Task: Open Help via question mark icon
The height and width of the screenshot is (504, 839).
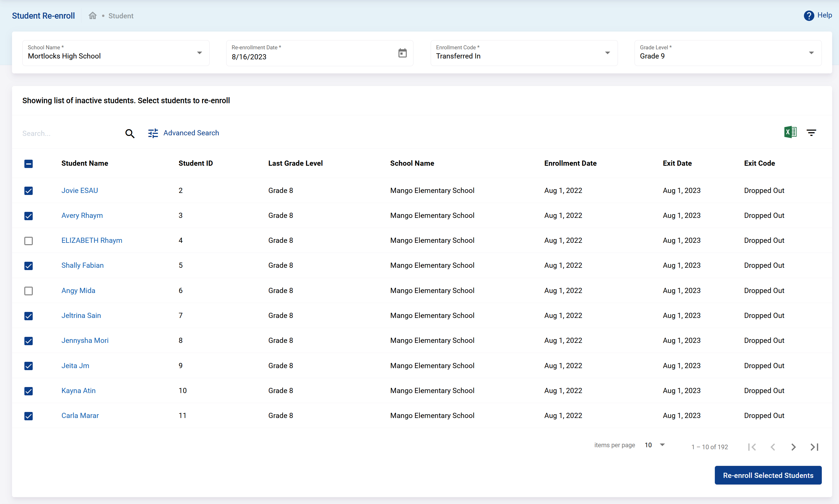Action: click(809, 15)
